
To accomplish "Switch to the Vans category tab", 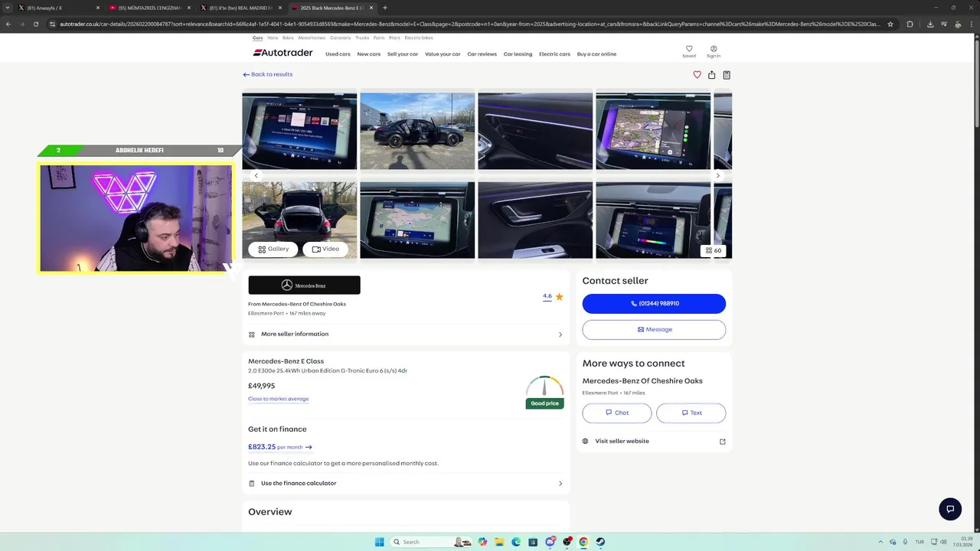I will pyautogui.click(x=273, y=37).
